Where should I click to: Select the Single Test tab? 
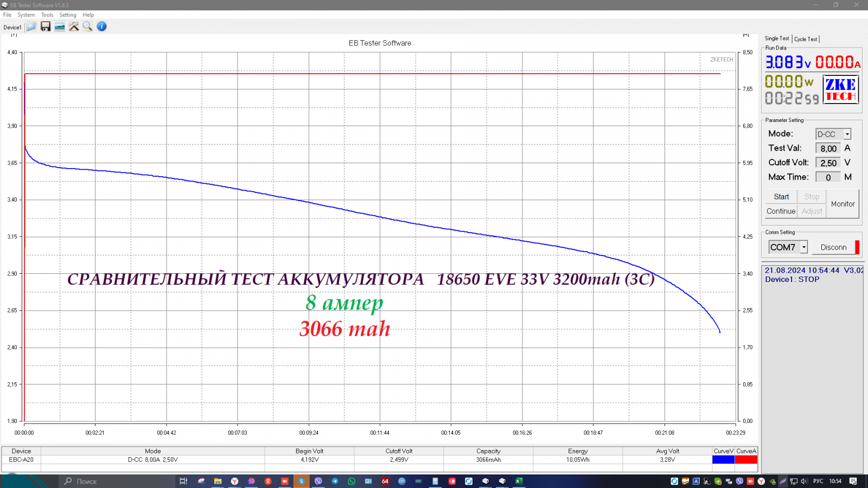pyautogui.click(x=777, y=38)
